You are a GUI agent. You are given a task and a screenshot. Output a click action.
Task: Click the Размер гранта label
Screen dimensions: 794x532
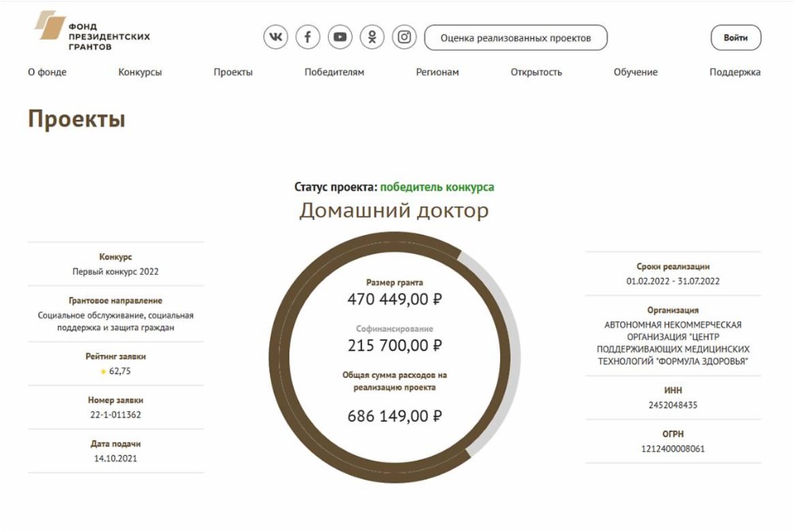coord(395,283)
